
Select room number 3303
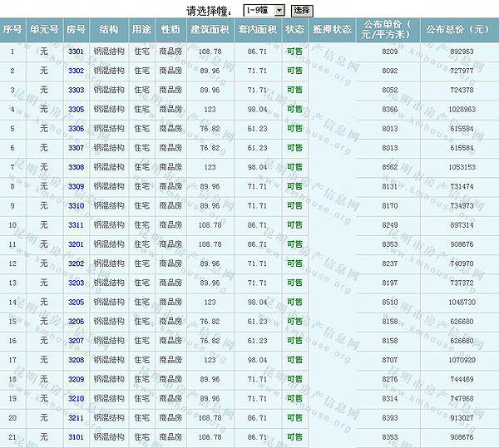(76, 90)
